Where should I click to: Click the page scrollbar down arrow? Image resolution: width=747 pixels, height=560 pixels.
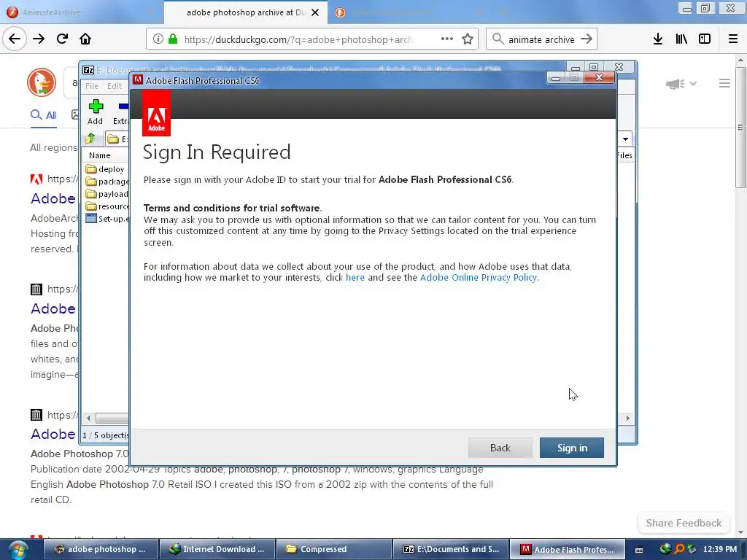click(740, 532)
